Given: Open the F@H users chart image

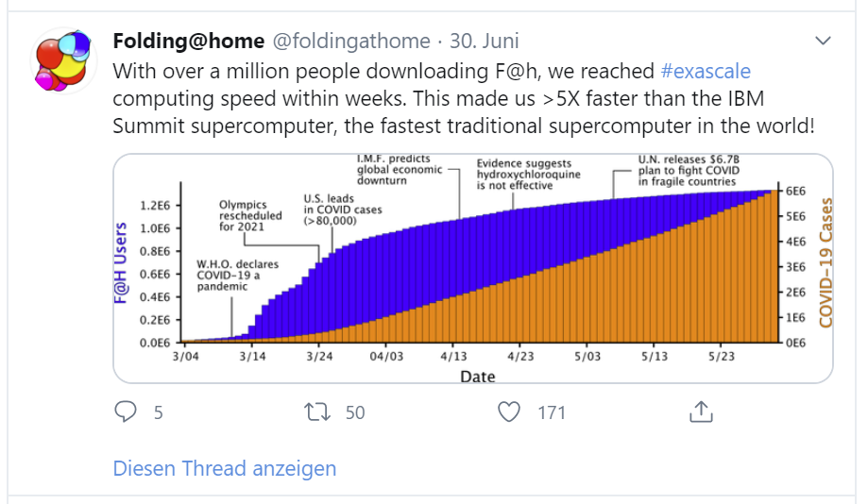Looking at the screenshot, I should [x=473, y=268].
